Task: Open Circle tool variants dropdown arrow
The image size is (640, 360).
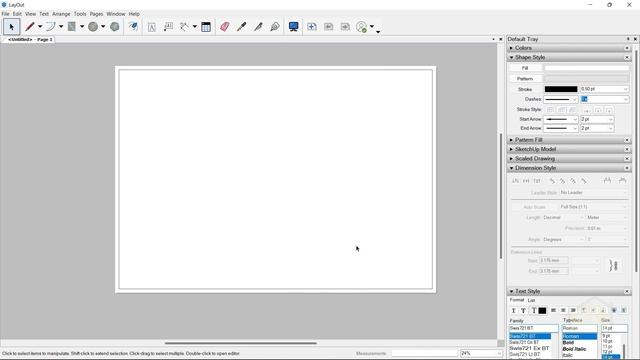Action: coord(103,27)
